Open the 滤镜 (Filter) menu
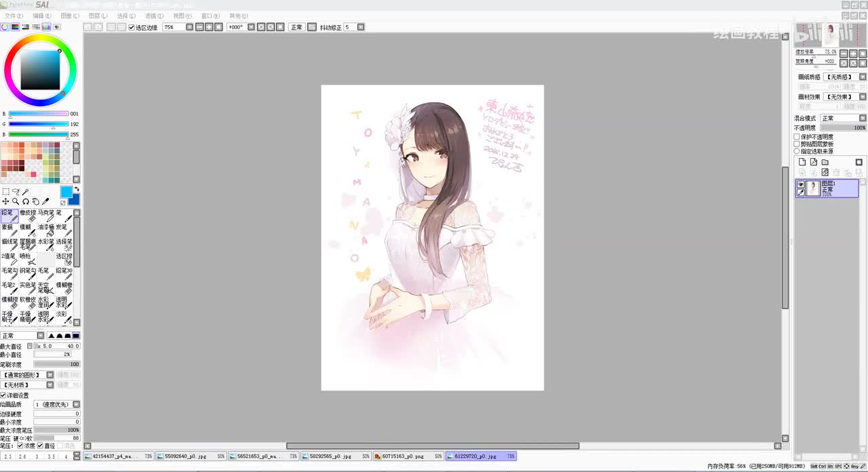This screenshot has width=868, height=472. (x=155, y=16)
